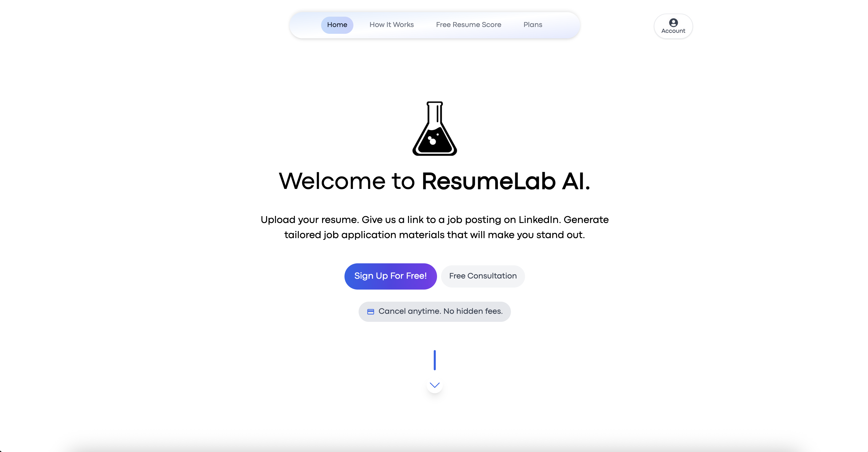Go to the How It Works page
This screenshot has height=452, width=868.
[392, 25]
